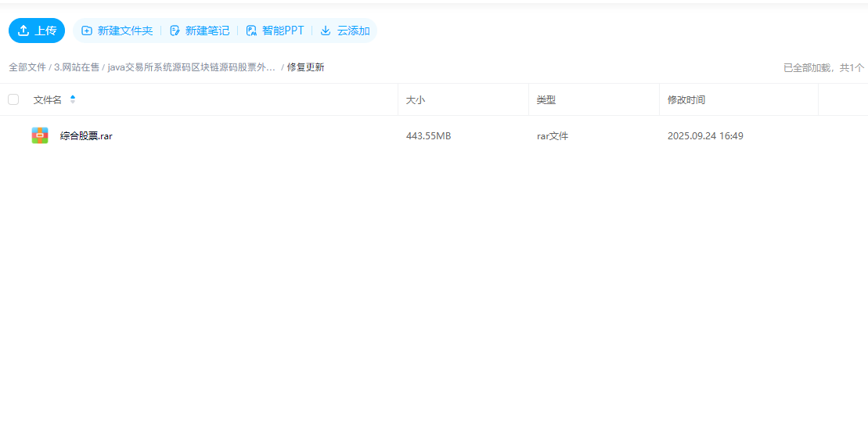Navigate to the 3.网站在售 breadcrumb folder

coord(77,67)
